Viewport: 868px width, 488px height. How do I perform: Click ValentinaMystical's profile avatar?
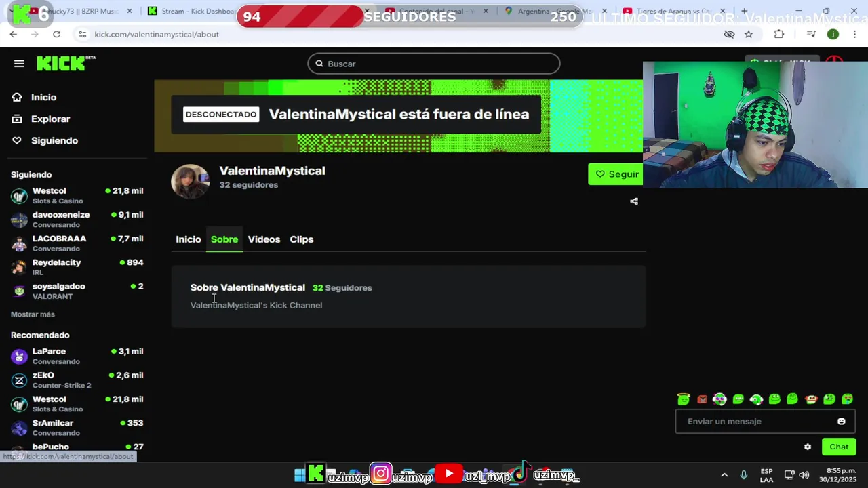click(191, 182)
